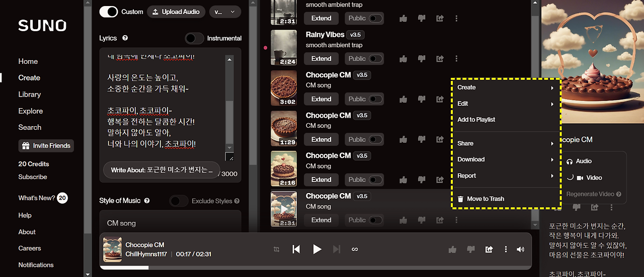Screen dimensions: 644x277
Task: Go to Home in sidebar
Action: pos(28,61)
